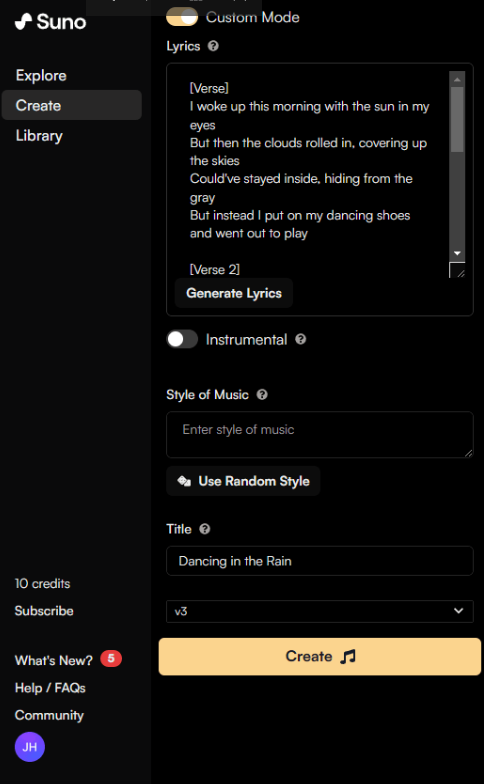
Task: Click the Subscribe link
Action: coord(44,611)
